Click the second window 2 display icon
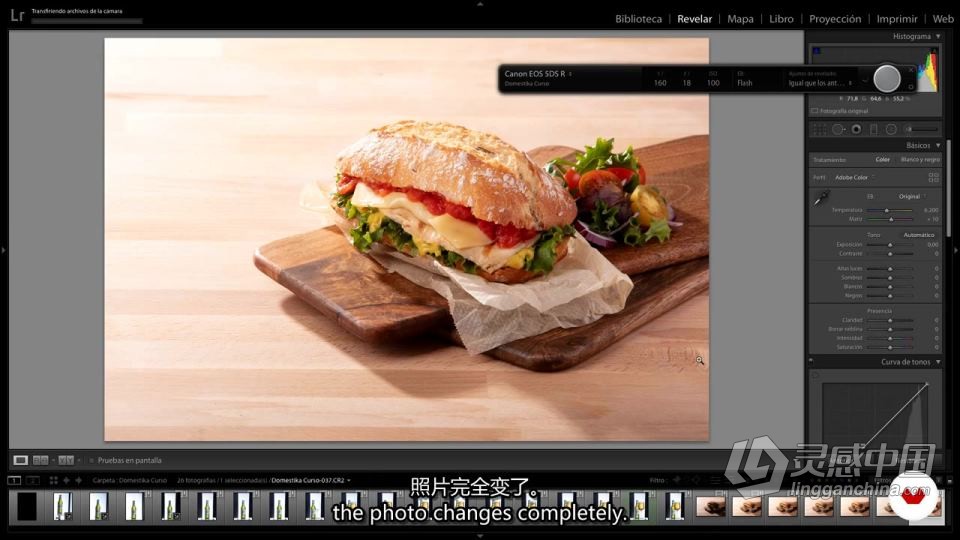 [33, 481]
